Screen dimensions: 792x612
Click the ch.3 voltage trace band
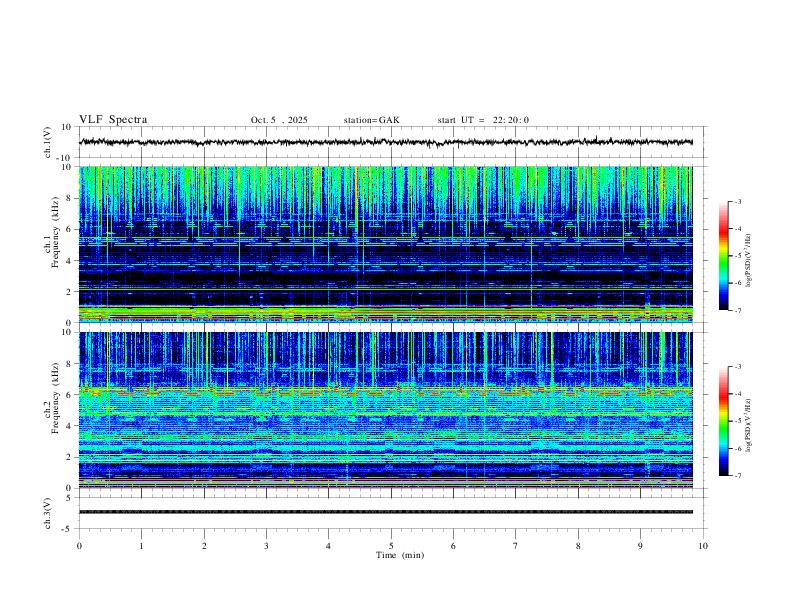tap(386, 512)
